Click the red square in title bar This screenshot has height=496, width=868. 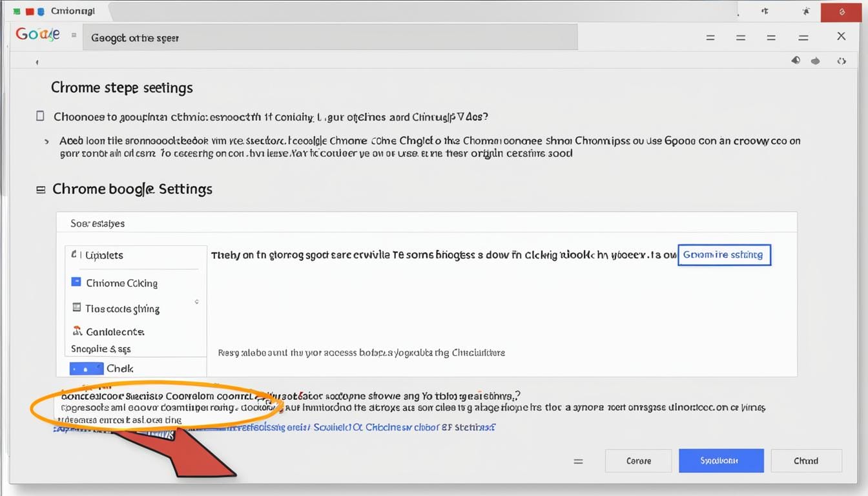[30, 12]
